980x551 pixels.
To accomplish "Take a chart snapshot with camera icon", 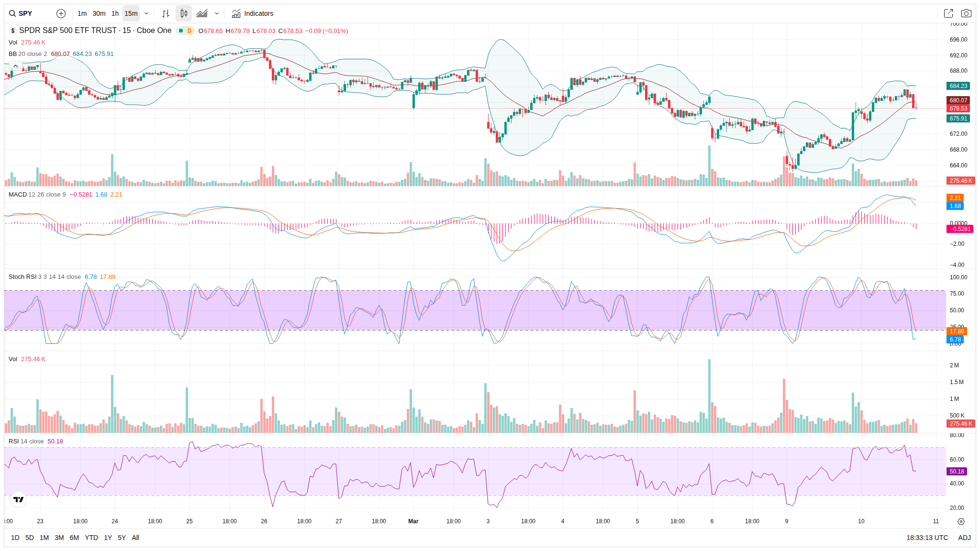I will (966, 13).
